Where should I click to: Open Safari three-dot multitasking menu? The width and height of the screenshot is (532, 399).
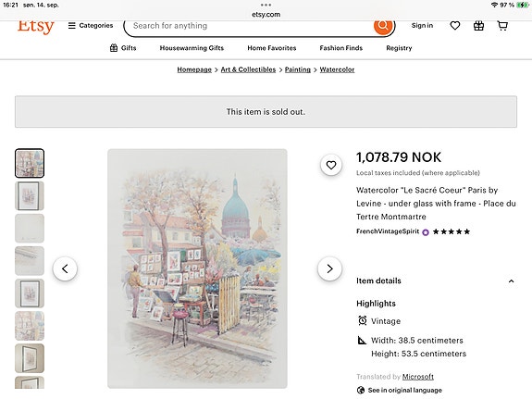266,5
